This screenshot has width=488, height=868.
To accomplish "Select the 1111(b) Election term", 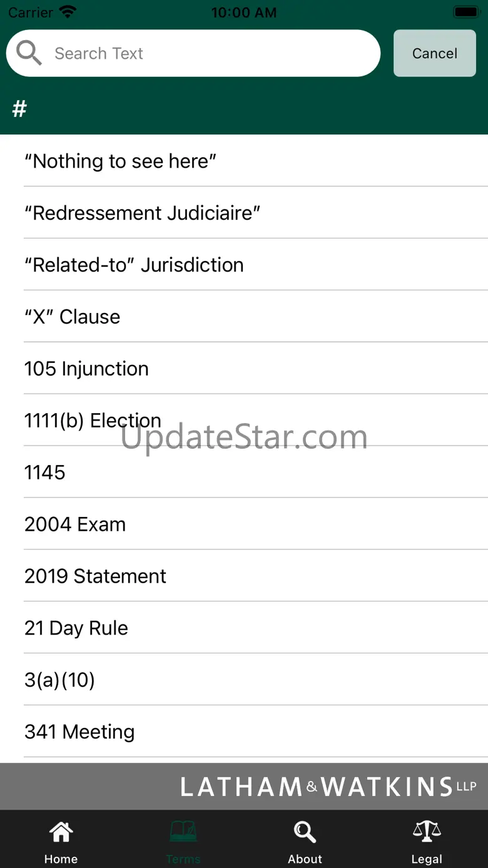I will point(93,421).
